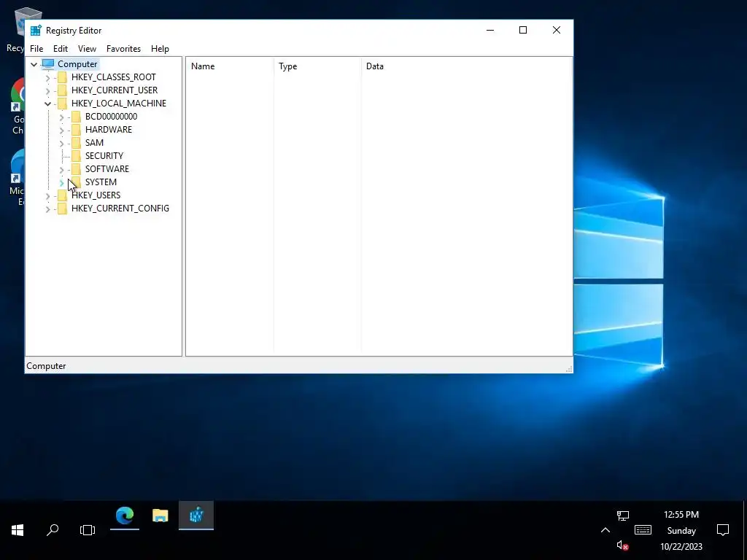Click Registry Editor taskbar button
747x560 pixels.
pos(196,516)
